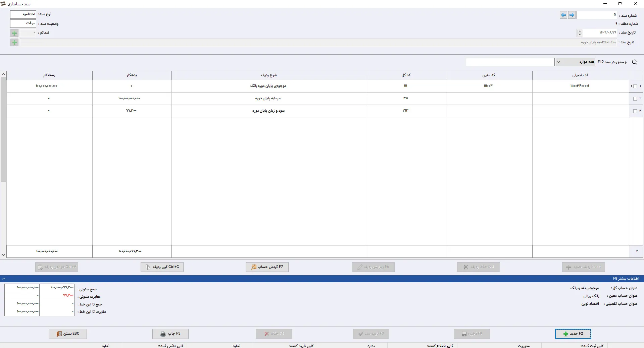Screen dimensions: 644x348
Task: Click the ضمائم count field
Action: coord(28,33)
